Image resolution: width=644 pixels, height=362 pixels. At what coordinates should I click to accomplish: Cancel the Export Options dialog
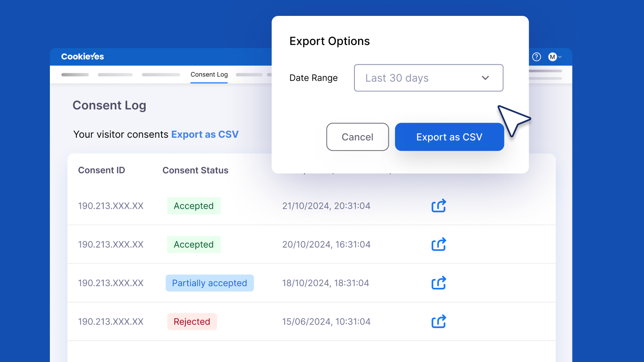pos(358,137)
